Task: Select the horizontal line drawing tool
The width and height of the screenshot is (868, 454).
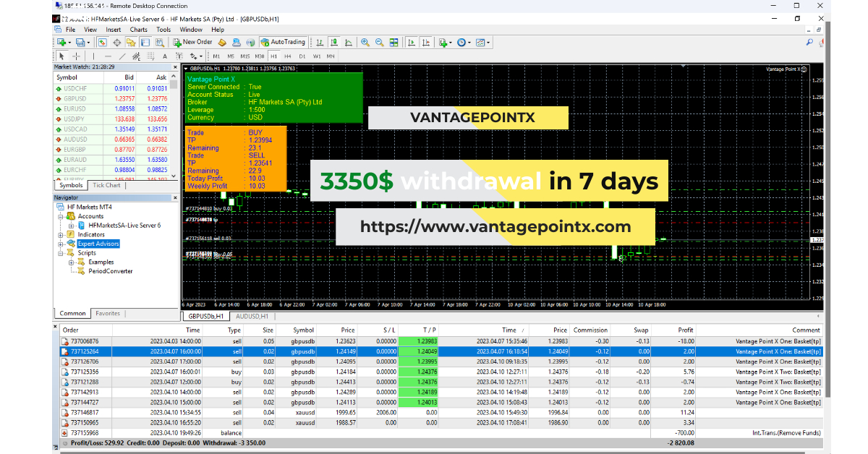Action: point(108,56)
